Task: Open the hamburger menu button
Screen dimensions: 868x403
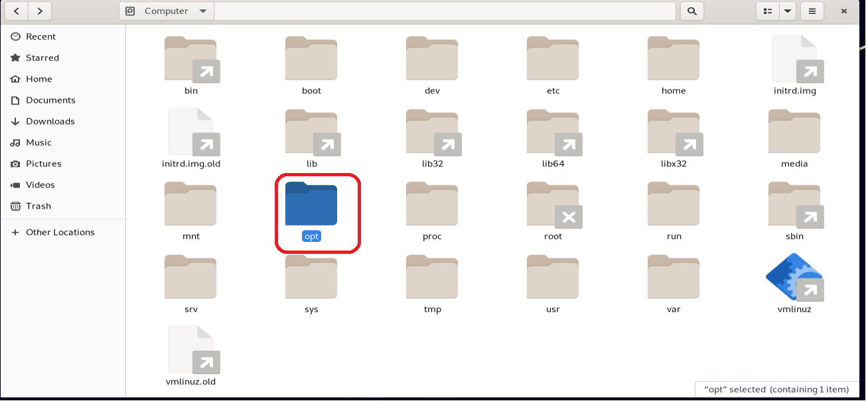Action: click(x=812, y=11)
